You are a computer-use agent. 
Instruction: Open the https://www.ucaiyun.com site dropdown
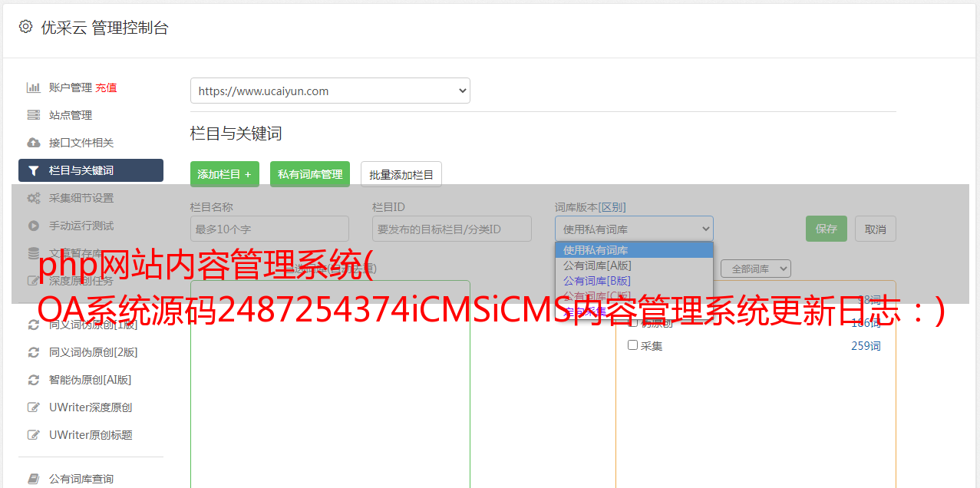point(330,91)
